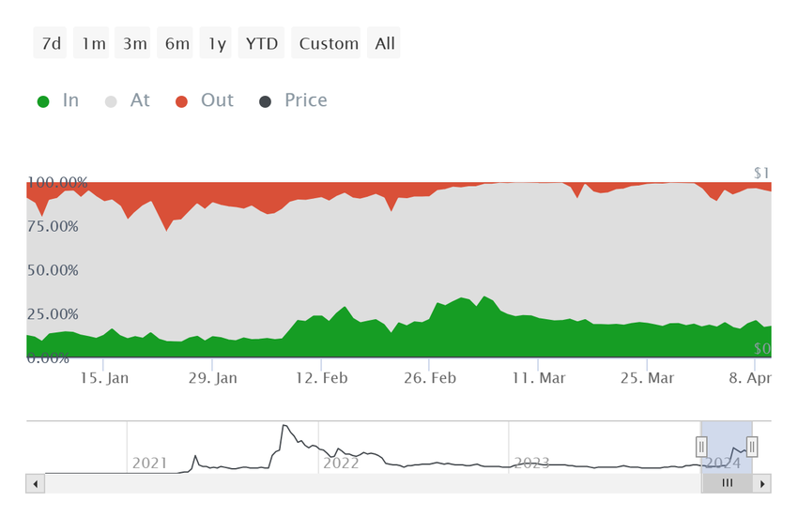Click the left navigator scroll arrow
This screenshot has height=532, width=798.
coord(35,484)
